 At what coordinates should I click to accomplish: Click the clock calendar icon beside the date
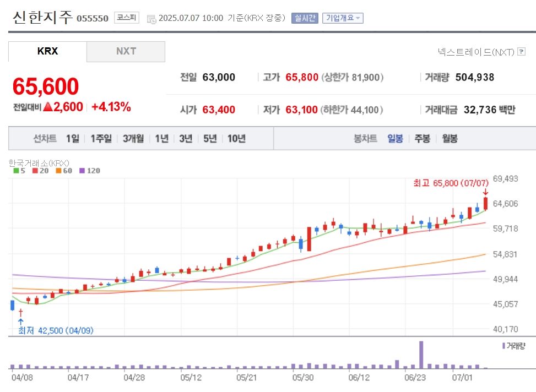point(151,19)
